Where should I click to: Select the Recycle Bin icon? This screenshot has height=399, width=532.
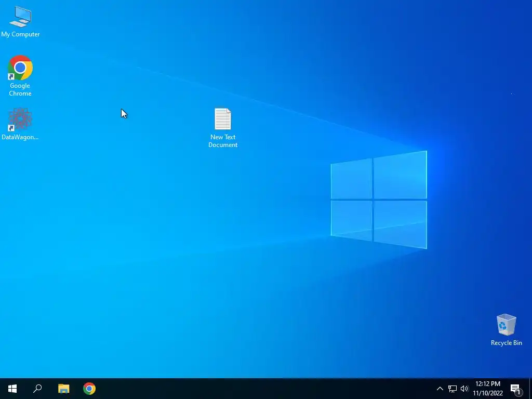pyautogui.click(x=506, y=329)
